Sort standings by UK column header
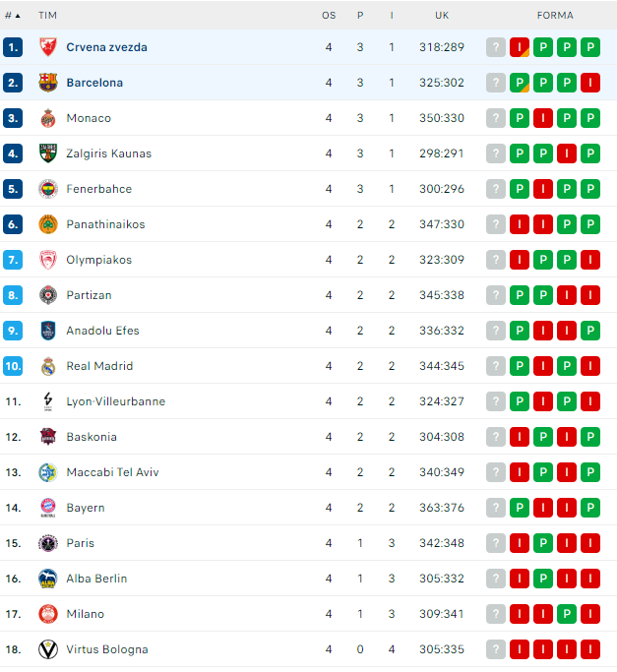The image size is (617, 672). (x=442, y=16)
